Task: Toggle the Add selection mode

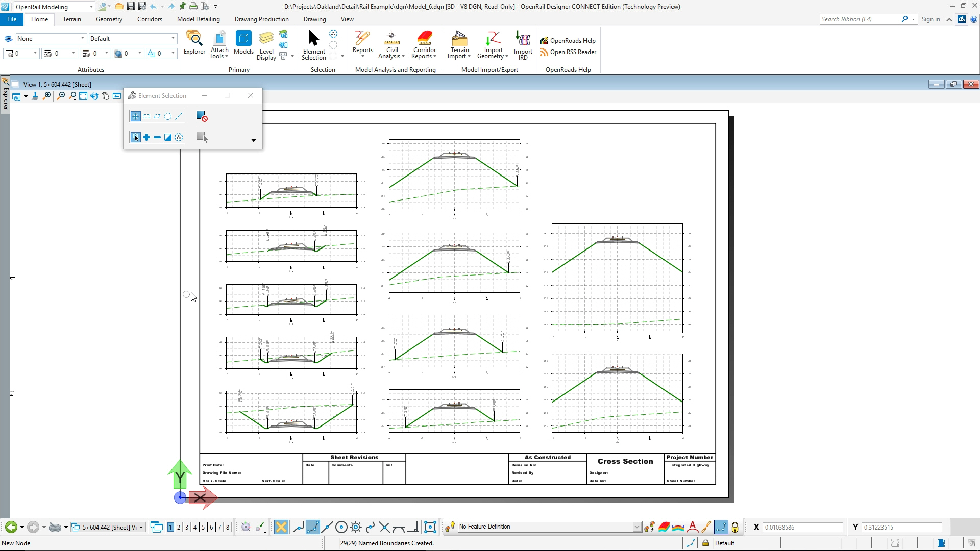Action: click(x=146, y=137)
